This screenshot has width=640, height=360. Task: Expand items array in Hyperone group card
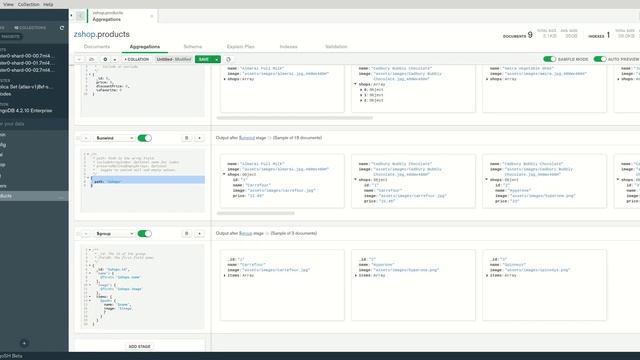click(x=356, y=276)
